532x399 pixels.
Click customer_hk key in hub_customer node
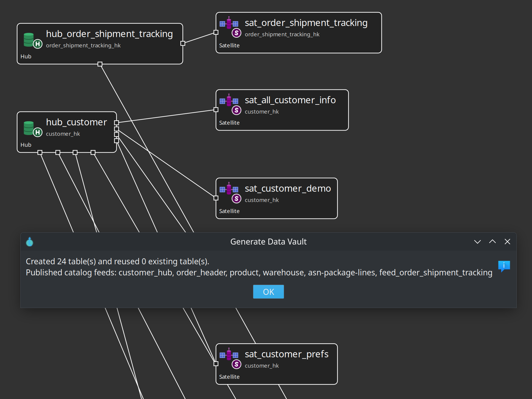(x=63, y=133)
